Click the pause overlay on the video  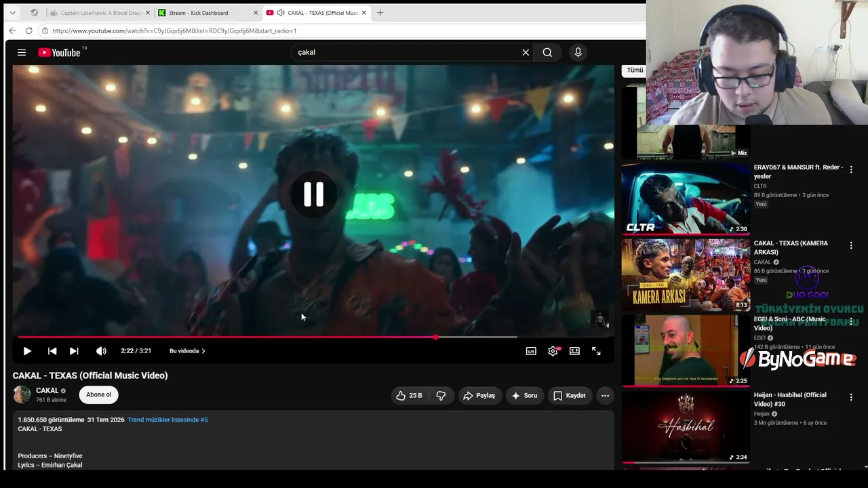(x=313, y=195)
